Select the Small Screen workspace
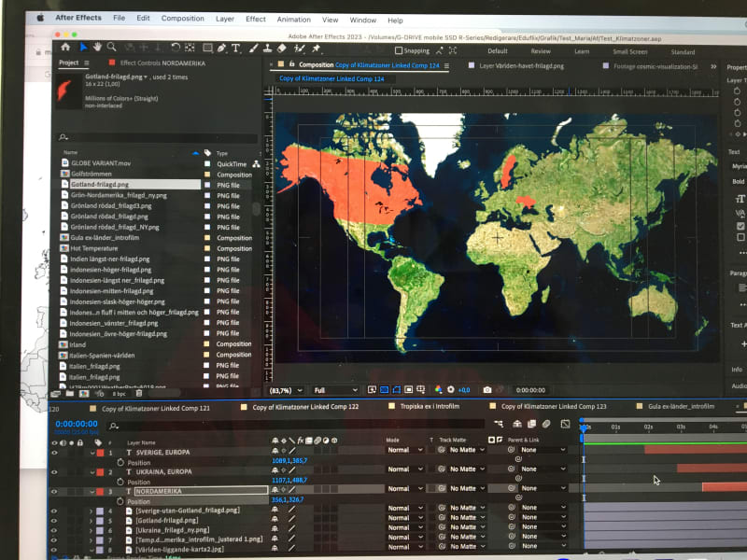 [629, 52]
